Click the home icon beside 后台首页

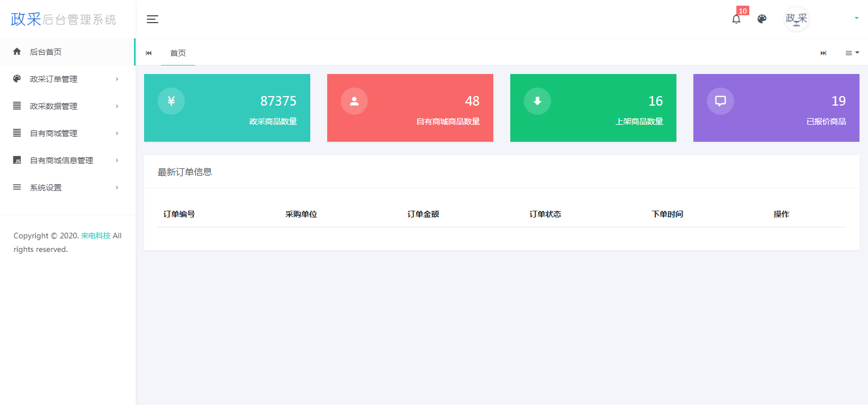pyautogui.click(x=17, y=51)
